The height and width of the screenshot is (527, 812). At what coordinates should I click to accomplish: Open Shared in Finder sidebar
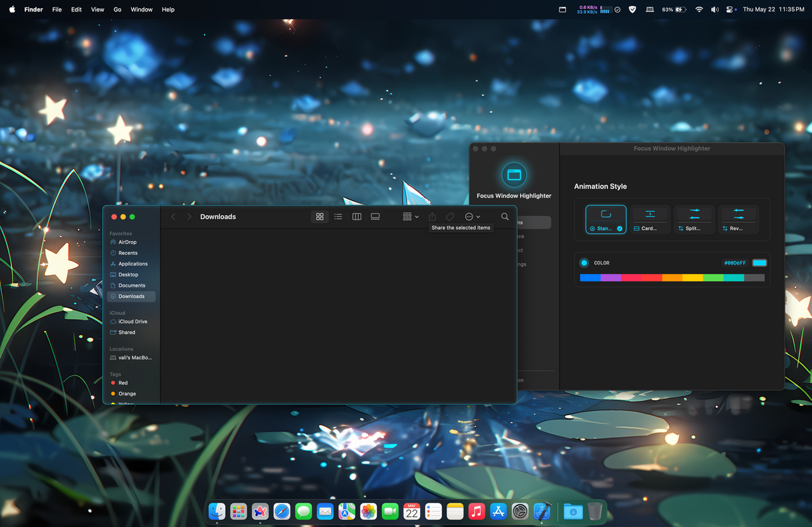pyautogui.click(x=131, y=332)
